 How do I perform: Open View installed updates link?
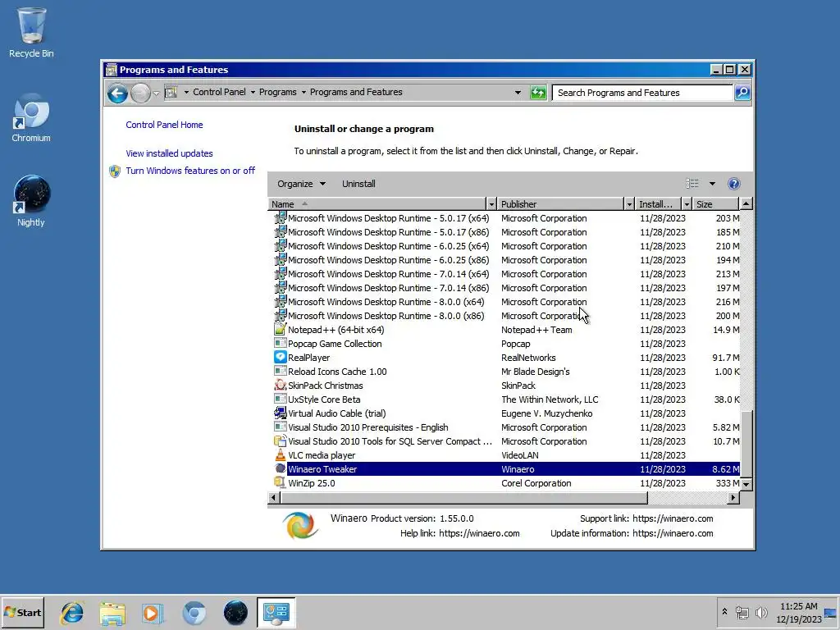tap(169, 153)
